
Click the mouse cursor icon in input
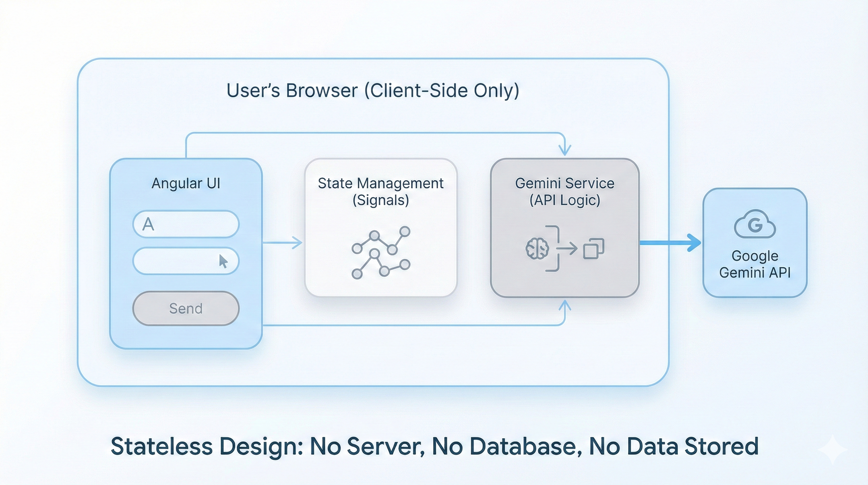(x=223, y=261)
